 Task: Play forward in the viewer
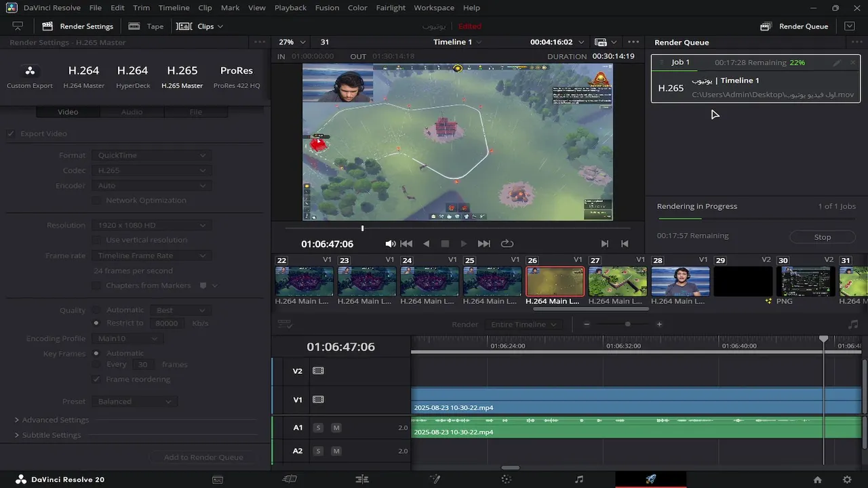coord(464,244)
